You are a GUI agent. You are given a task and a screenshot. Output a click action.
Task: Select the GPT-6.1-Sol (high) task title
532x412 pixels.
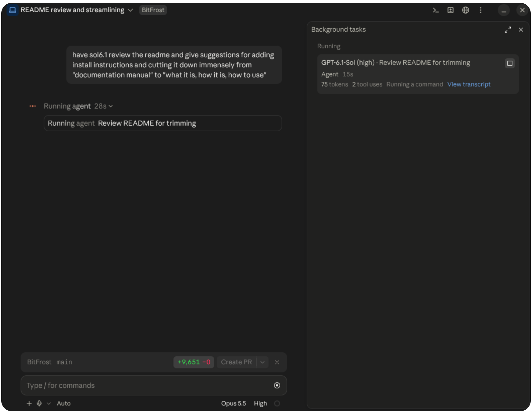(395, 63)
